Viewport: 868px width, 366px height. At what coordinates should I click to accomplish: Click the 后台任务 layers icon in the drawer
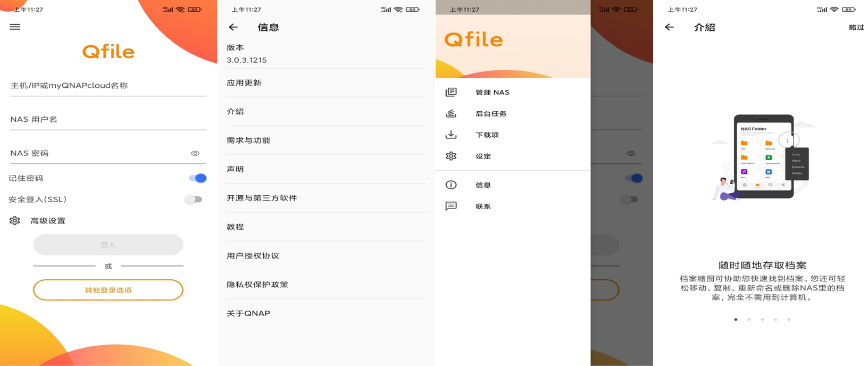click(x=451, y=113)
